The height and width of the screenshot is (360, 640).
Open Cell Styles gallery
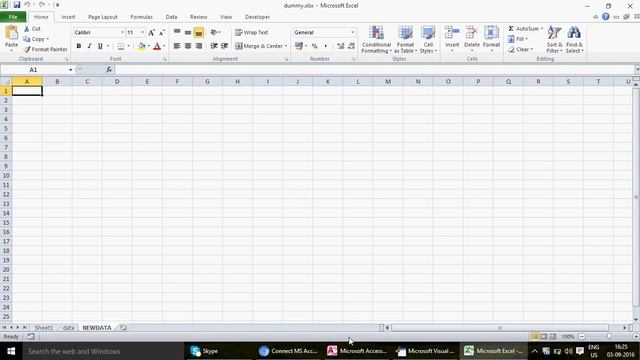tap(428, 39)
